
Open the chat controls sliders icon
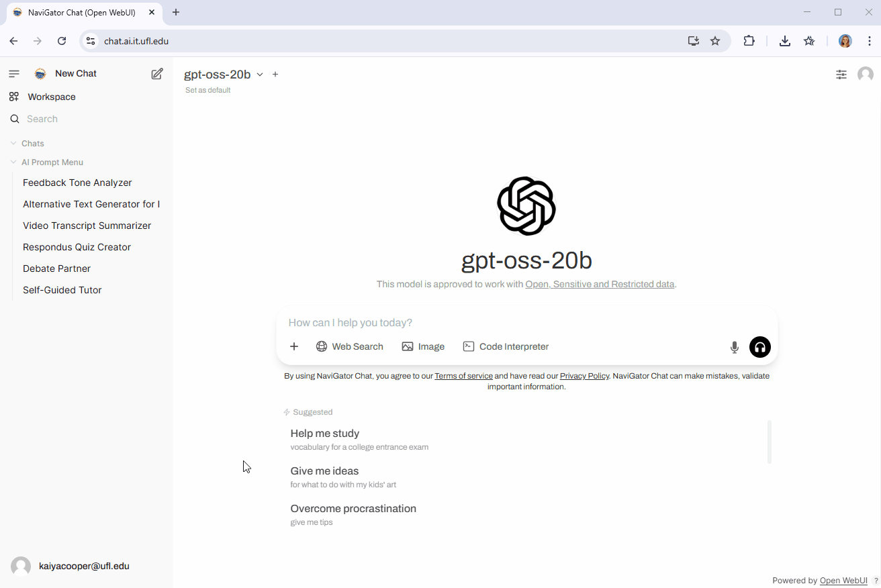pyautogui.click(x=841, y=75)
